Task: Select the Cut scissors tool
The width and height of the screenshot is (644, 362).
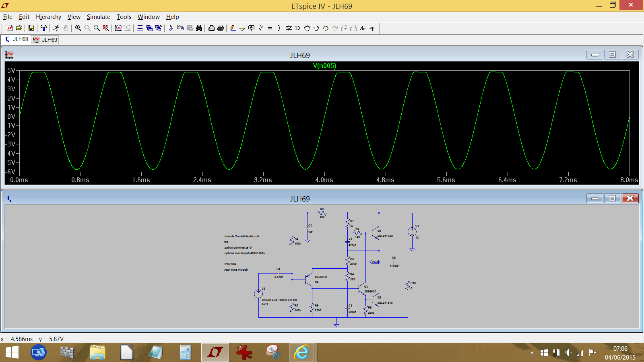Action: tap(171, 28)
